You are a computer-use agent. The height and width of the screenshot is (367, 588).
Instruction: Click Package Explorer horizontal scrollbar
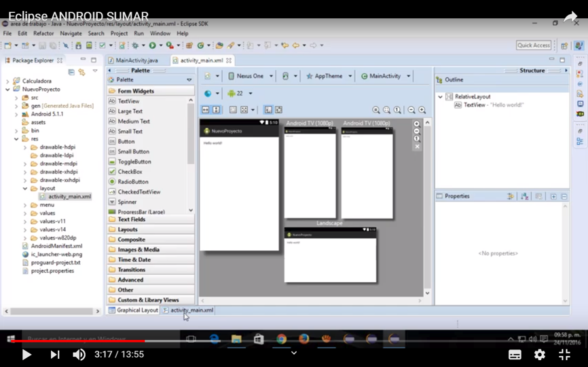click(52, 311)
